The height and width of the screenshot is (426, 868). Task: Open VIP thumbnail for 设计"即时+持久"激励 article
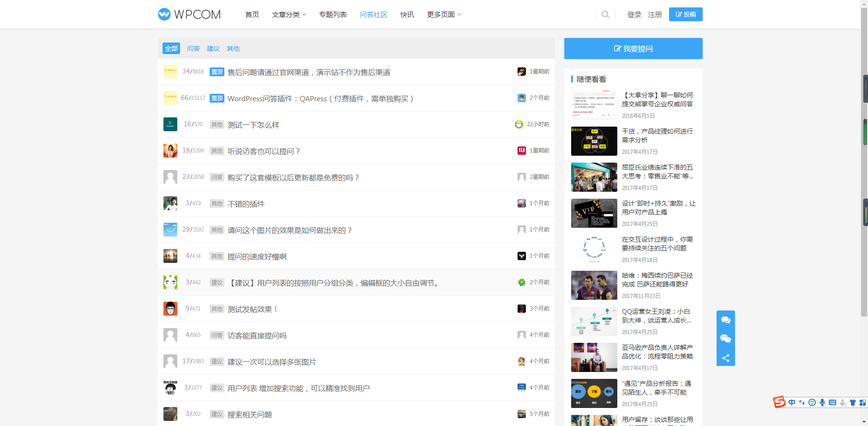594,213
